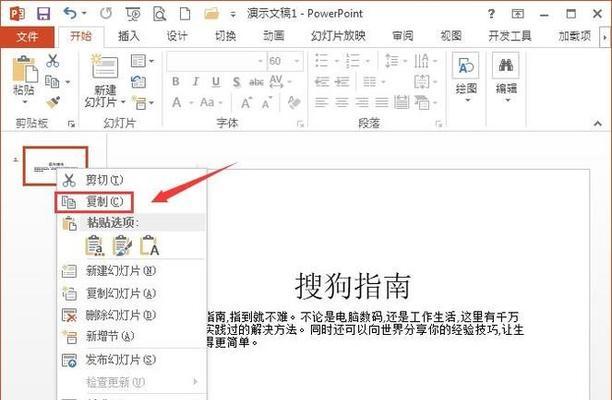
Task: Click the Open folder icon
Action: coord(211,14)
